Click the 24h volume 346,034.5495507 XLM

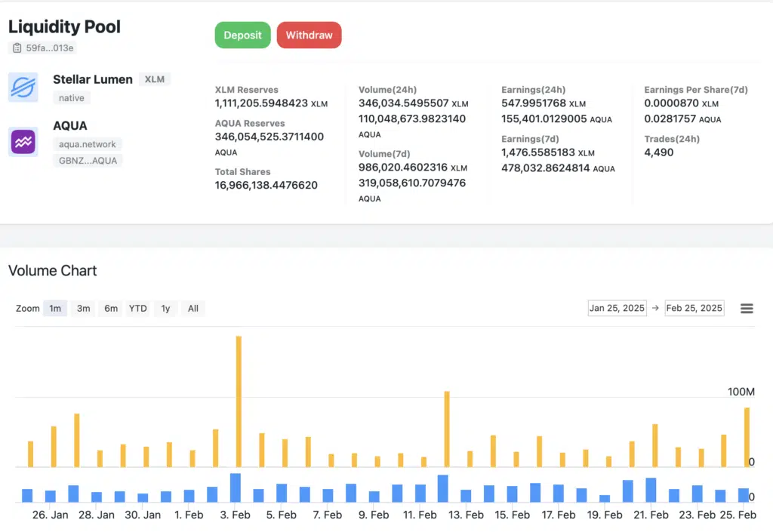pos(413,103)
